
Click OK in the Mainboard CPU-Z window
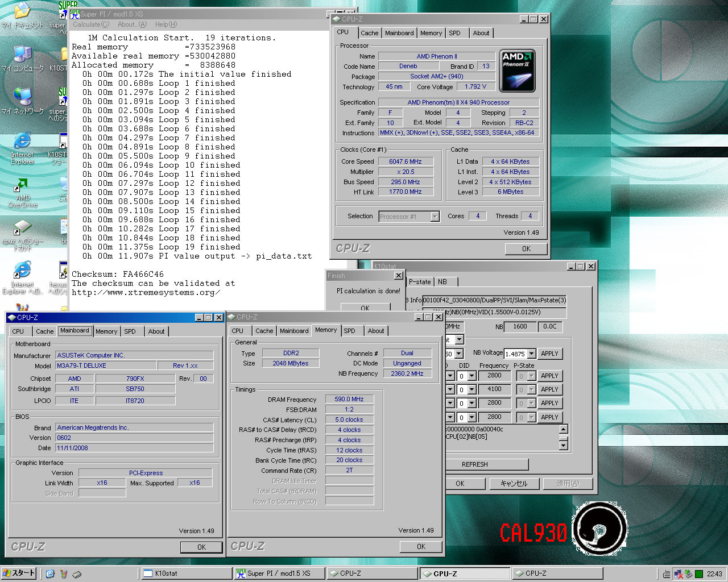(x=201, y=547)
